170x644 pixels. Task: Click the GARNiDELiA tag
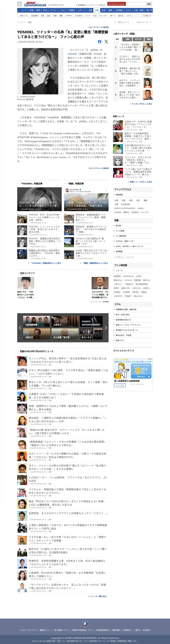click(128, 276)
